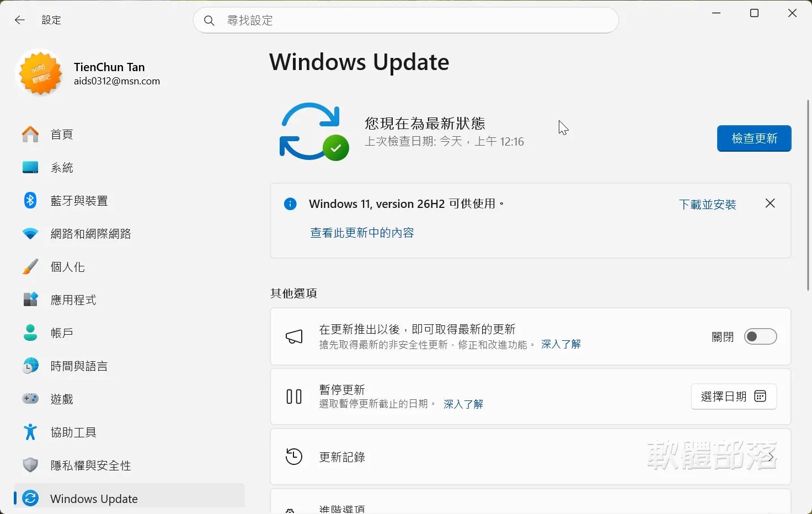Open the TienChun Tan profile avatar
Image resolution: width=812 pixels, height=514 pixels.
(x=40, y=73)
